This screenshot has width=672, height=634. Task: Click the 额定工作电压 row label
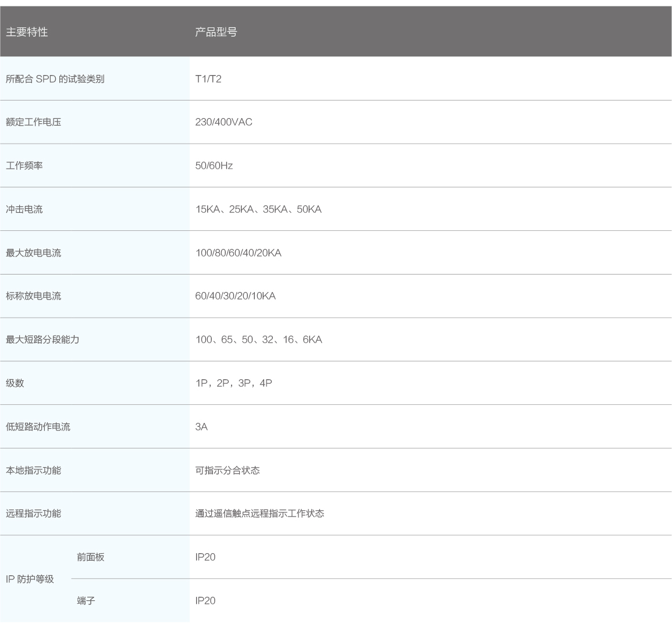[33, 122]
